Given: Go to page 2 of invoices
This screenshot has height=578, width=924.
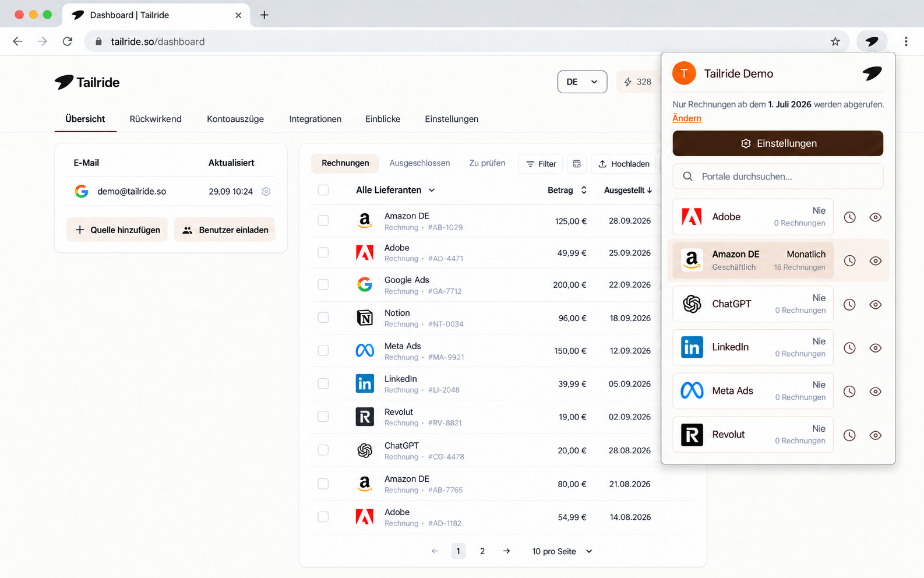Looking at the screenshot, I should pyautogui.click(x=482, y=551).
